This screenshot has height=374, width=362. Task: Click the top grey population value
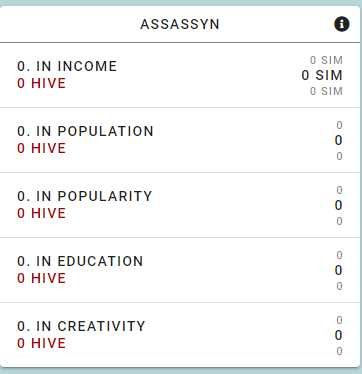click(339, 125)
